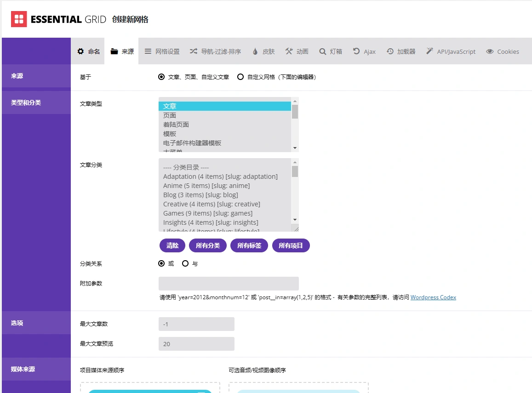532x393 pixels.
Task: Click the eye icon on the Cookies tab
Action: coord(489,51)
